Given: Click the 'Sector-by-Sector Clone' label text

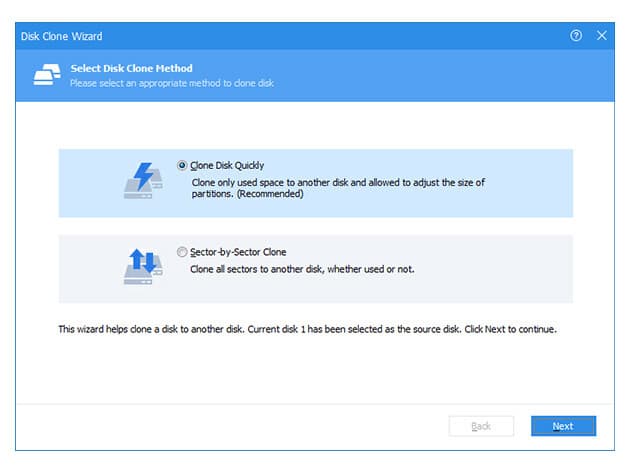Looking at the screenshot, I should (x=238, y=252).
